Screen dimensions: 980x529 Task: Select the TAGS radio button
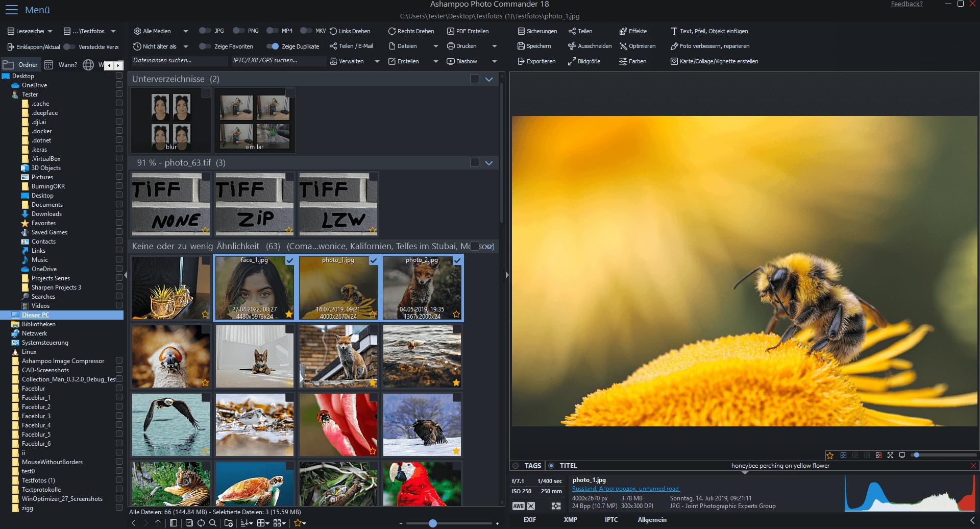pyautogui.click(x=516, y=466)
